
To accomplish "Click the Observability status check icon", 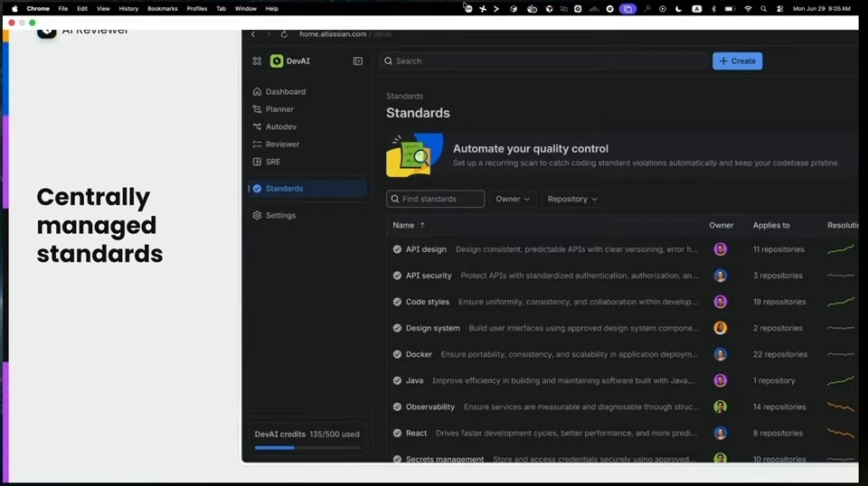I will coord(397,407).
